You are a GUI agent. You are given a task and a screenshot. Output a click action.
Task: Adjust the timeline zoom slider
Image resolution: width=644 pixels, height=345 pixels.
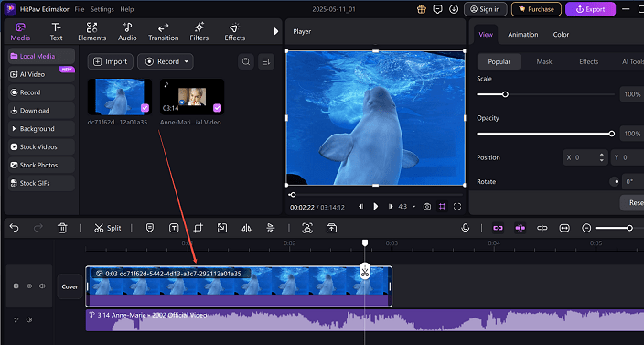(x=628, y=228)
